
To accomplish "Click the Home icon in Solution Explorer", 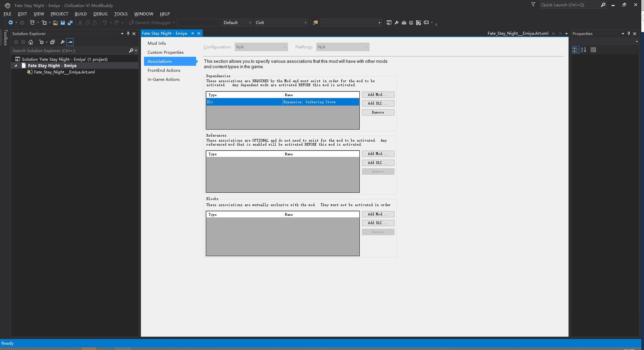I will tap(31, 42).
